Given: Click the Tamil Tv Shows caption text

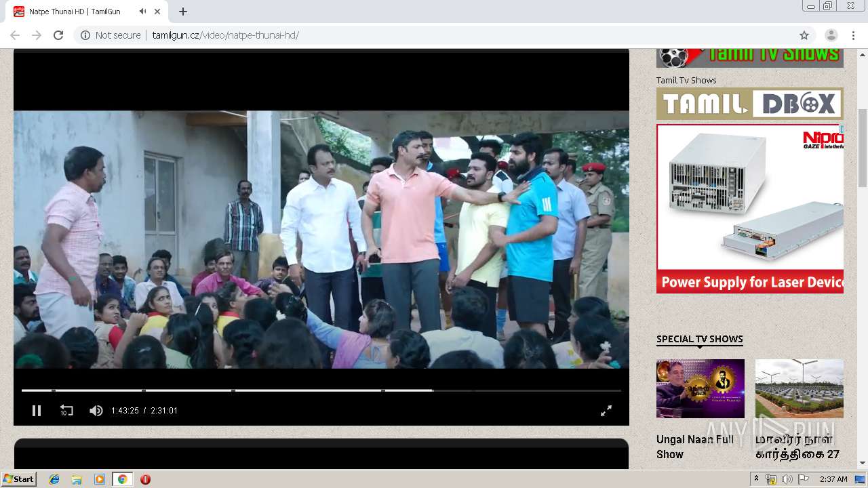Looking at the screenshot, I should click(686, 80).
